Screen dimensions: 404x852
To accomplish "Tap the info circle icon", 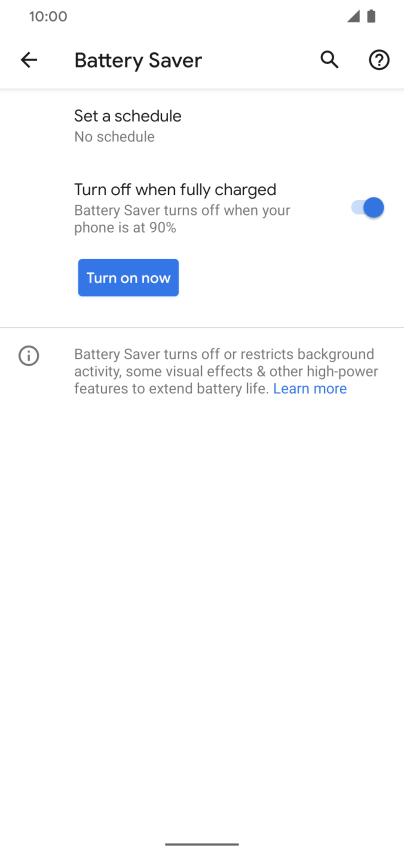I will (29, 356).
